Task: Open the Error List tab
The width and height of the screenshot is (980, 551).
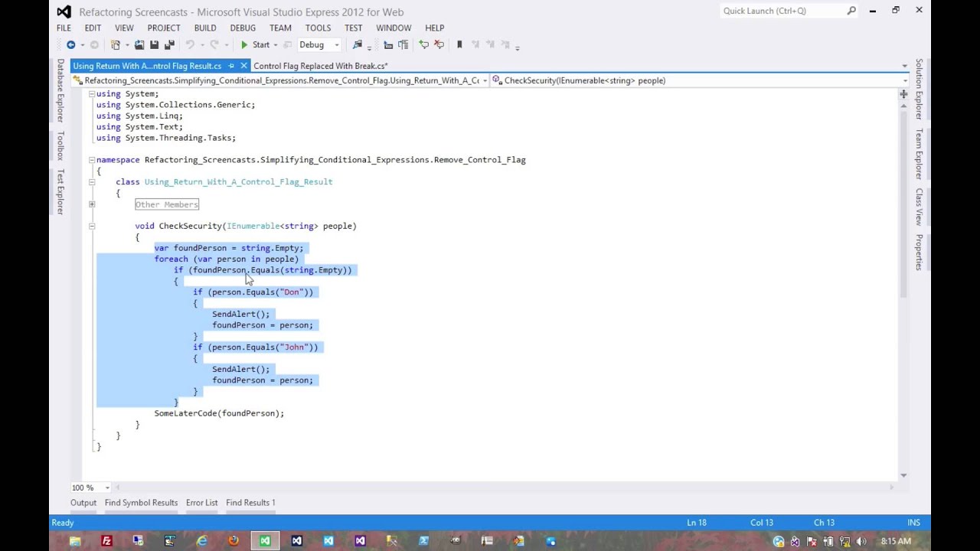Action: click(x=201, y=503)
